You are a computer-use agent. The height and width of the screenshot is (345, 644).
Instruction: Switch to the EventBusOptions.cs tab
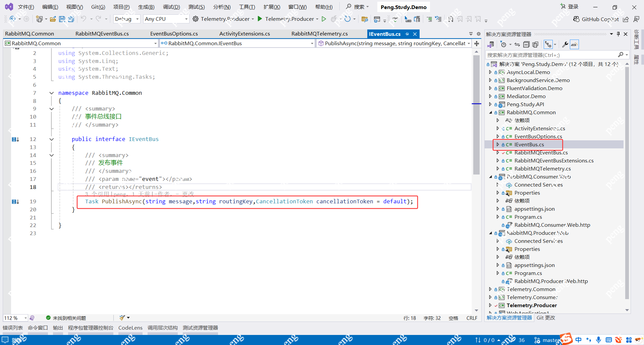[x=174, y=34]
